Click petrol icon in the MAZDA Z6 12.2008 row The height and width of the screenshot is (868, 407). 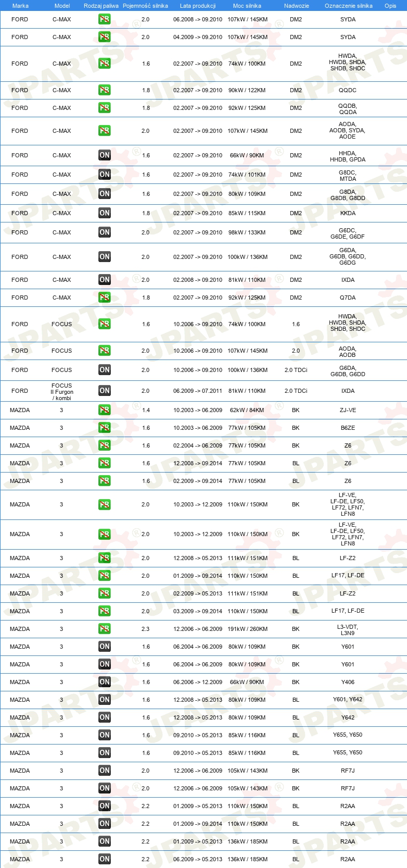click(x=105, y=463)
